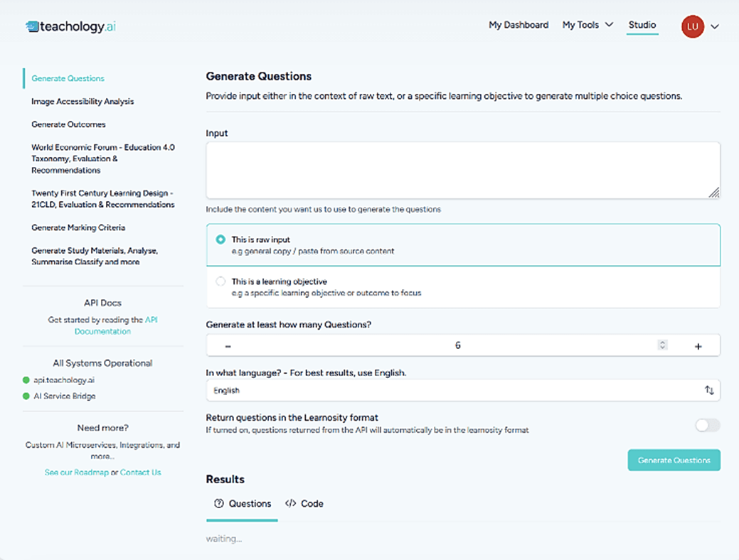
Task: Expand the account menu chevron
Action: 715,27
